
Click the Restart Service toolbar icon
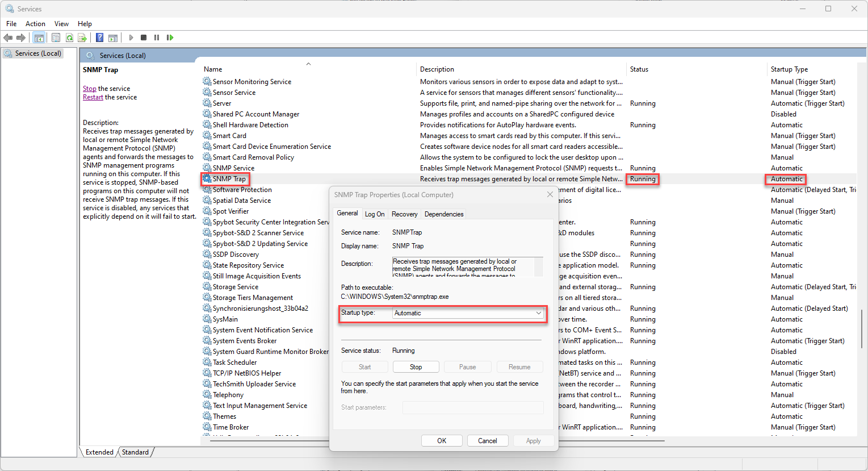click(x=170, y=37)
